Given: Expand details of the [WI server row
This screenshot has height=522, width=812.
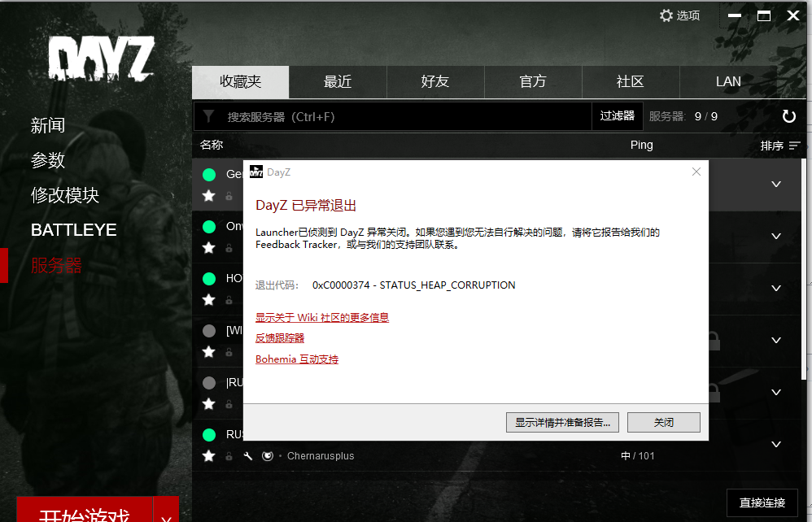Looking at the screenshot, I should pos(776,341).
